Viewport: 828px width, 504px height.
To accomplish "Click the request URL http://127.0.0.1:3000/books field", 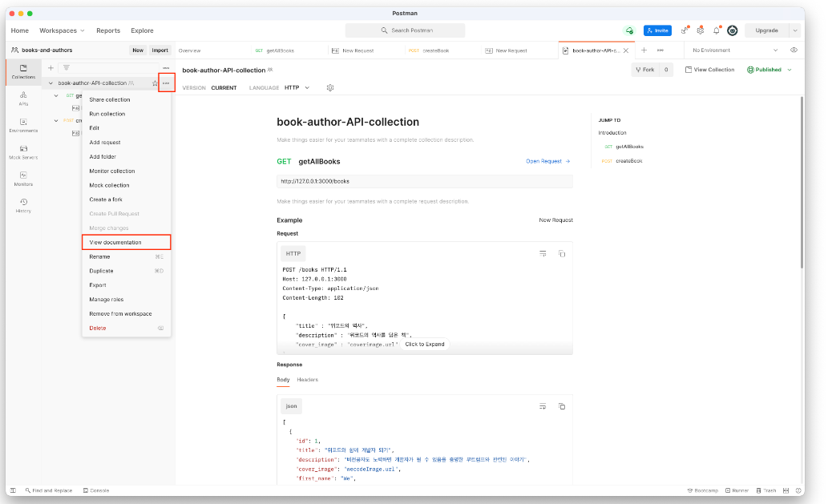I will [x=425, y=181].
